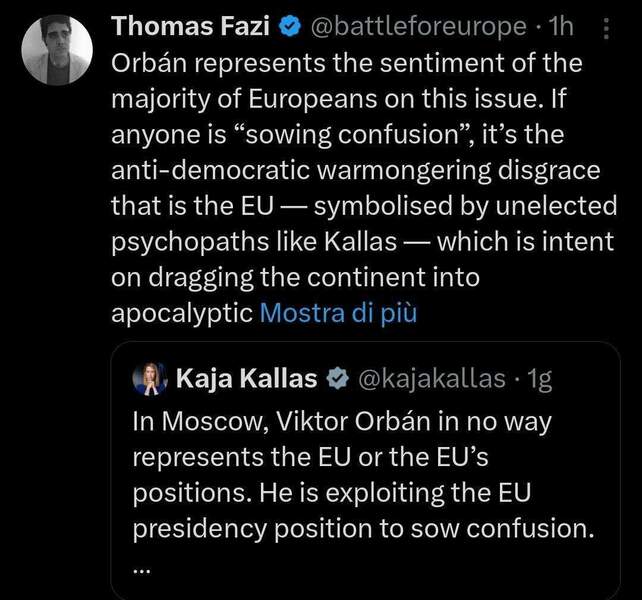Click the 1g timestamp on quoted tweet

coord(539,379)
